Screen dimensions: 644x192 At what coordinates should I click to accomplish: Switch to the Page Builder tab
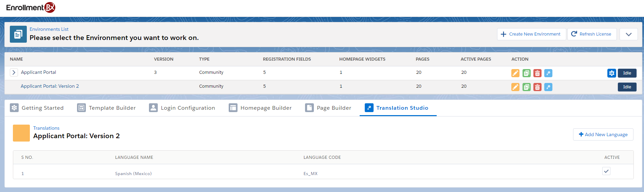tap(328, 108)
